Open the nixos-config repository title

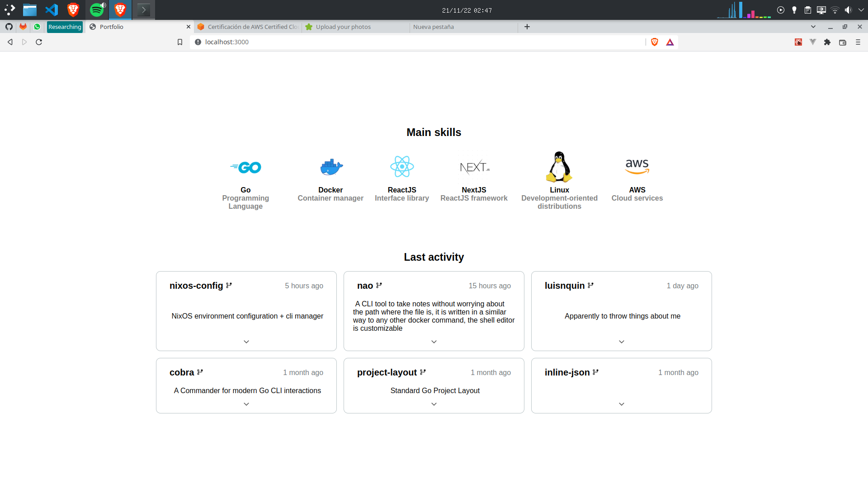point(196,286)
